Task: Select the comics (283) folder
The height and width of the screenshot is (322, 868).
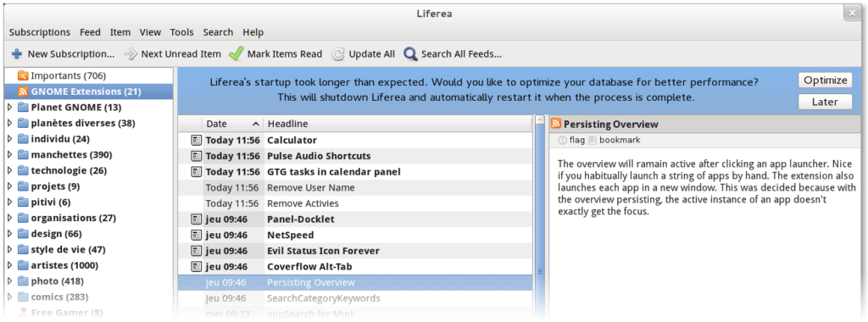Action: pyautogui.click(x=59, y=297)
